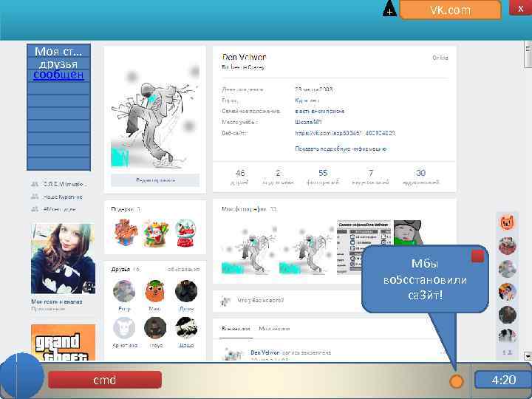Click the updates link in the friends block

[x=183, y=270]
